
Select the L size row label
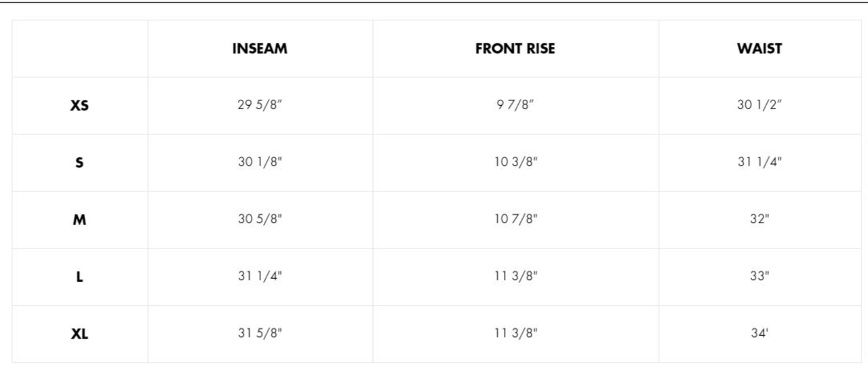(79, 277)
